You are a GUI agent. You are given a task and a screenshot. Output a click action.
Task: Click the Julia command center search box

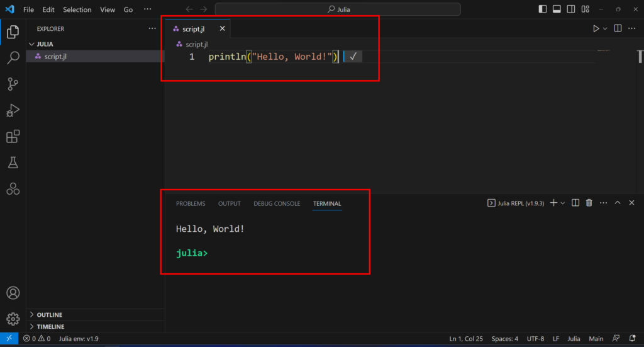tap(338, 9)
